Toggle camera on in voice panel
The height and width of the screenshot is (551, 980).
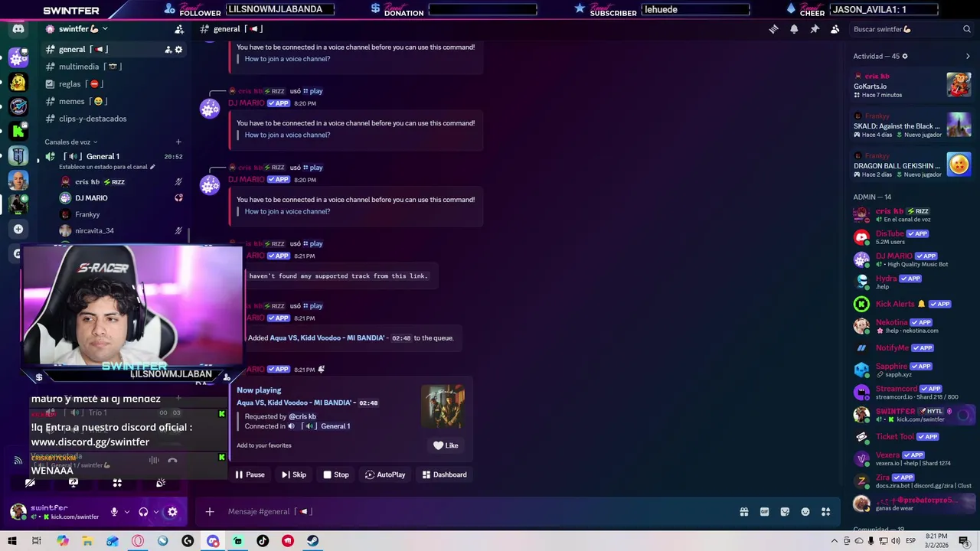point(30,483)
